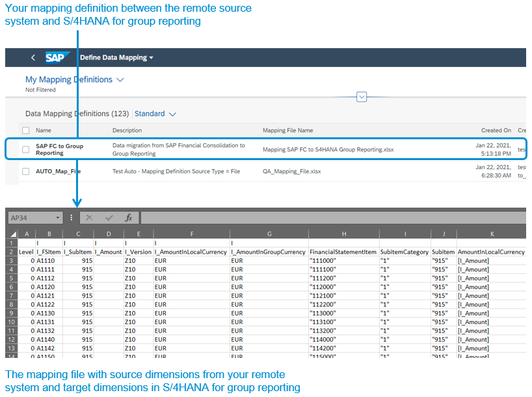Open the Excel Name Box dropdown arrow
The width and height of the screenshot is (532, 397).
tap(58, 217)
